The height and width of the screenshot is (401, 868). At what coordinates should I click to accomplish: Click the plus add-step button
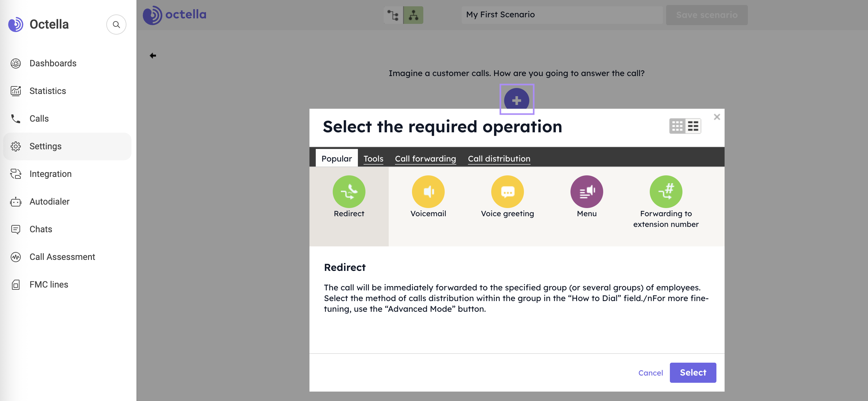tap(516, 100)
